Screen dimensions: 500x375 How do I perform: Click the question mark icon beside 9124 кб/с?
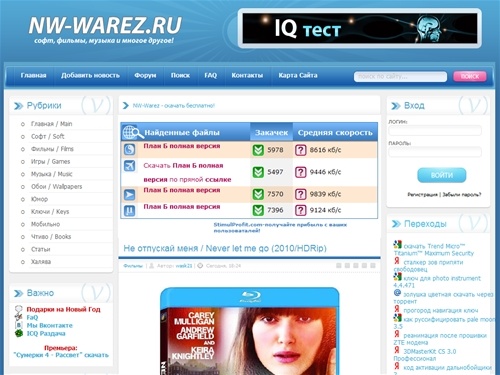tap(300, 210)
